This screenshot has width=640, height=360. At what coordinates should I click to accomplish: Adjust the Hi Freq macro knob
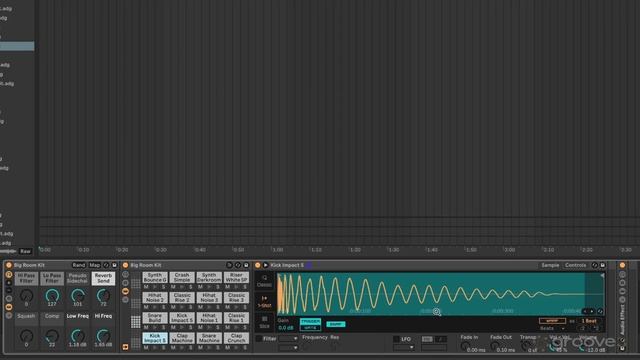click(103, 336)
